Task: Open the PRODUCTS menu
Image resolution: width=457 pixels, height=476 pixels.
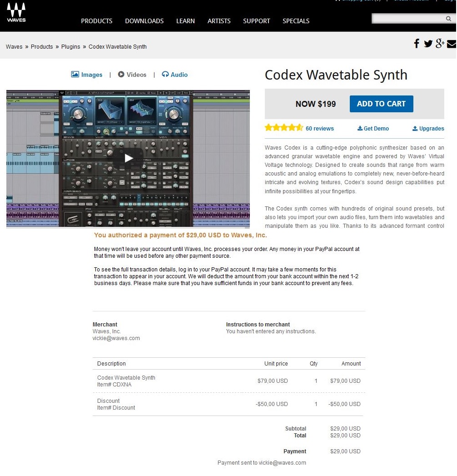Action: (96, 21)
